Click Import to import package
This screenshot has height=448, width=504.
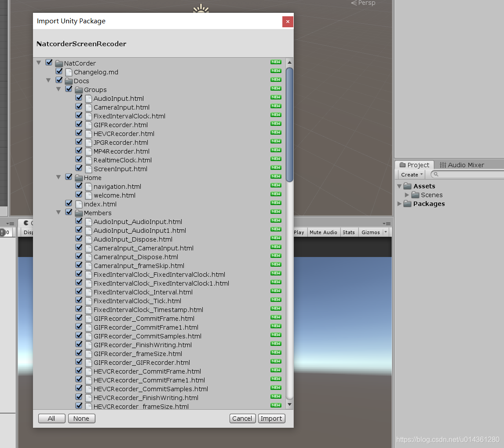271,419
